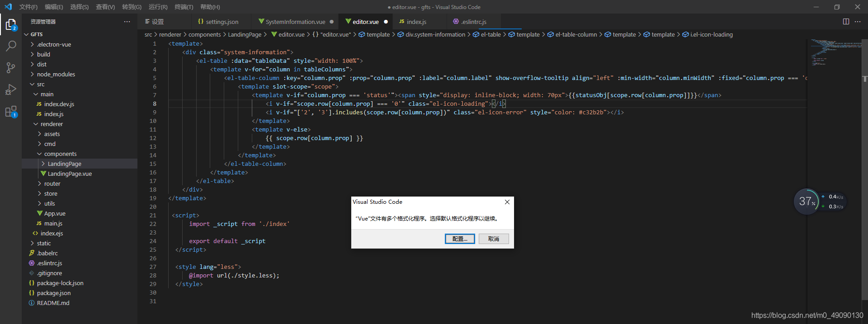
Task: Open README.md in explorer
Action: (x=80, y=303)
